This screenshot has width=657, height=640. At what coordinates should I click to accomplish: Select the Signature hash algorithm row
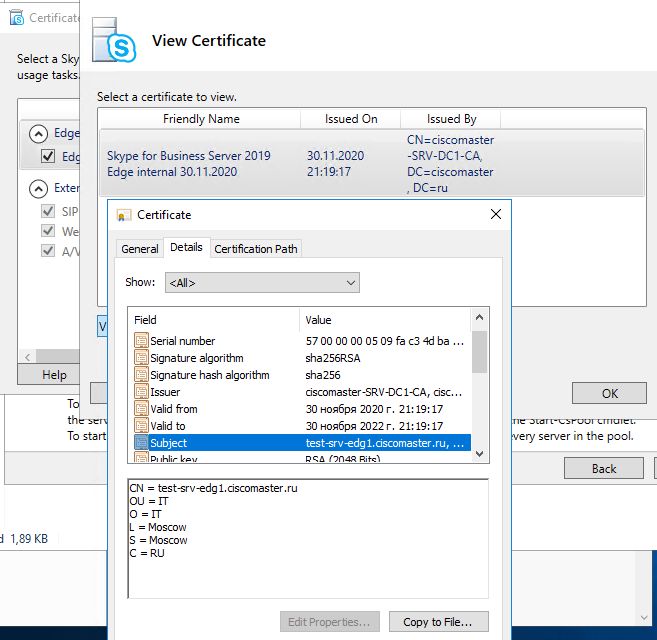click(300, 375)
